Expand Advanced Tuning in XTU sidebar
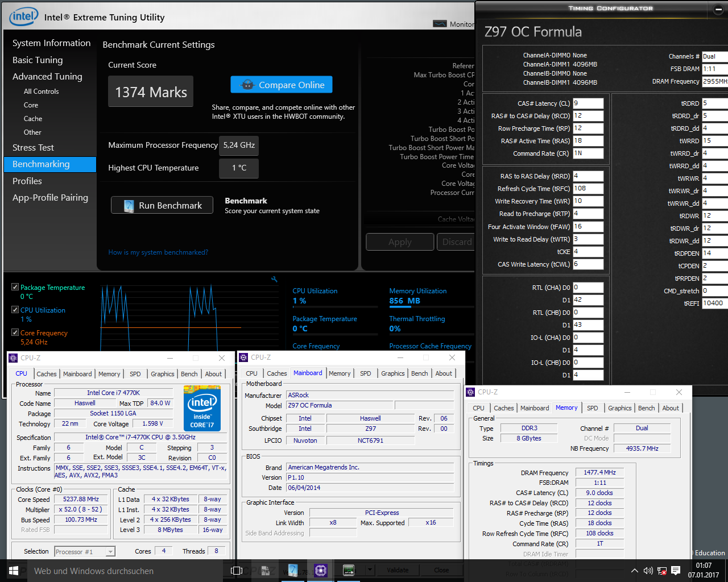Viewport: 728px width, 582px height. pyautogui.click(x=47, y=76)
